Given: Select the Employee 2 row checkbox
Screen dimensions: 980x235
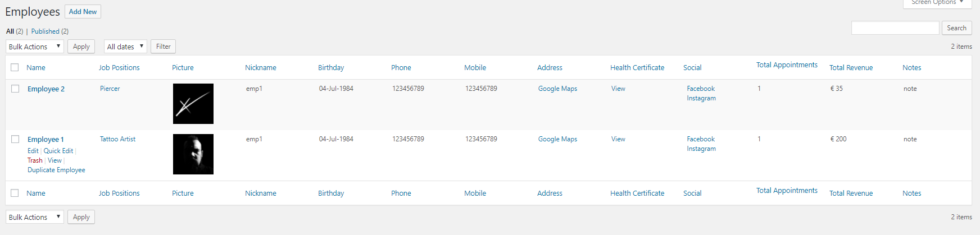Looking at the screenshot, I should [15, 89].
